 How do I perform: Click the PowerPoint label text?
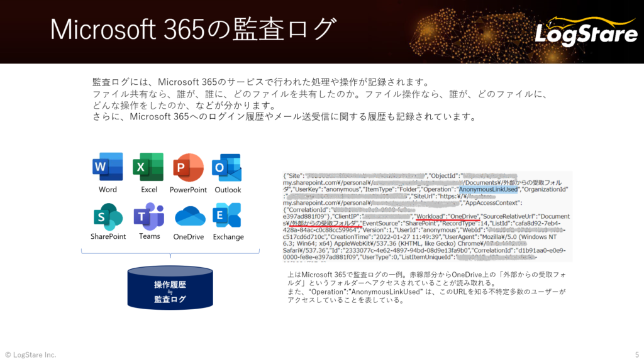click(188, 190)
